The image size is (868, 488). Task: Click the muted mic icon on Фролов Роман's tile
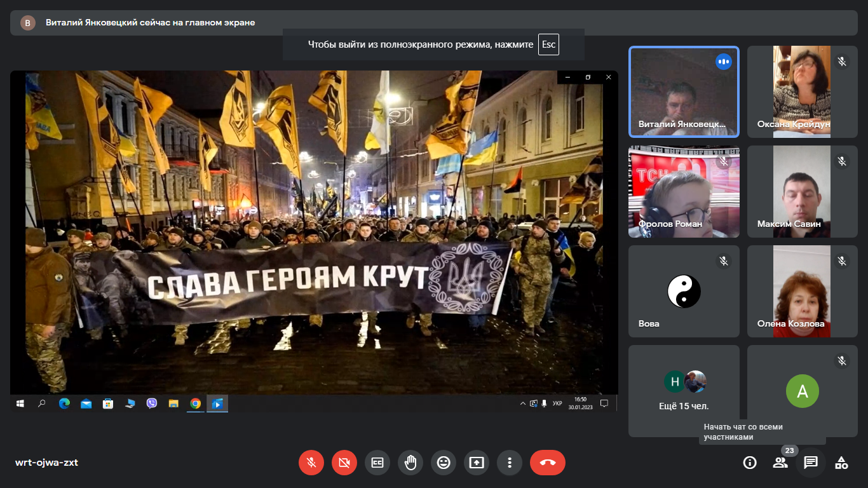[x=723, y=161]
